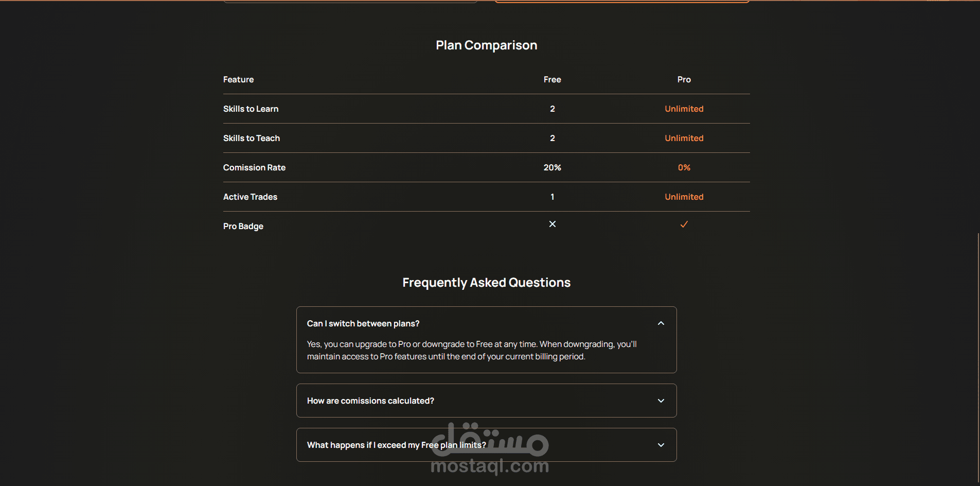Viewport: 980px width, 486px height.
Task: Click the 'Plan Comparison' heading
Action: (x=486, y=45)
